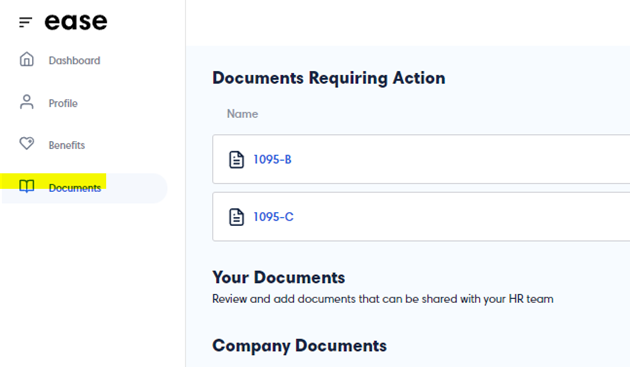Click the Benefits heart icon
This screenshot has width=630, height=367.
coord(27,144)
